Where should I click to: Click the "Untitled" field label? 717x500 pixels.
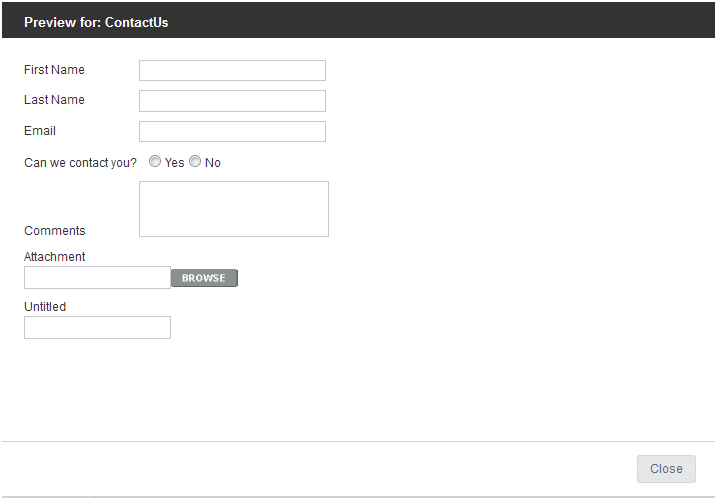click(x=45, y=307)
